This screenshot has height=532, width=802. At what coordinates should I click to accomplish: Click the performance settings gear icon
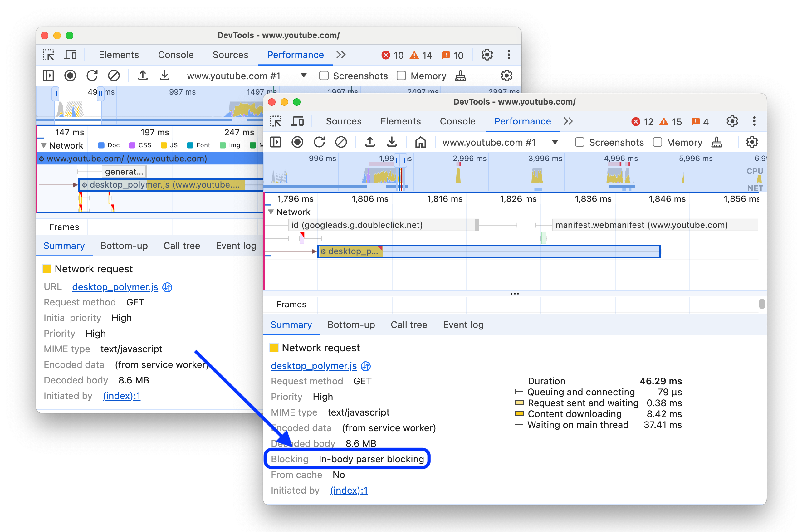[x=751, y=143]
